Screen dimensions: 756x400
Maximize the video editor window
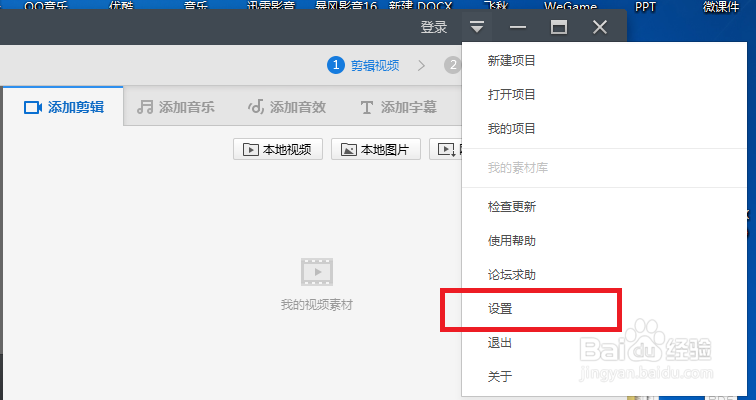click(x=559, y=27)
